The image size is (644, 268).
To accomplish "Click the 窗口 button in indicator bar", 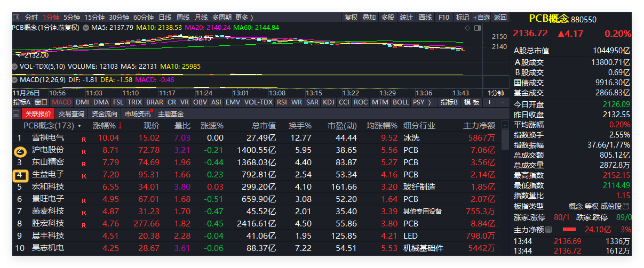I will click(41, 102).
